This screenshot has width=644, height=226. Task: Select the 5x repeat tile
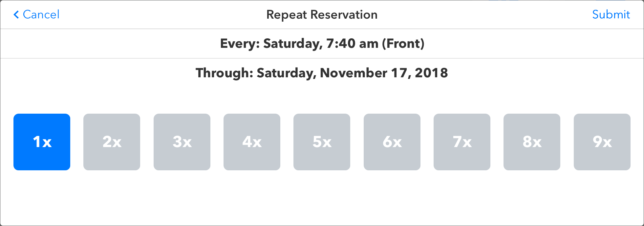click(322, 142)
